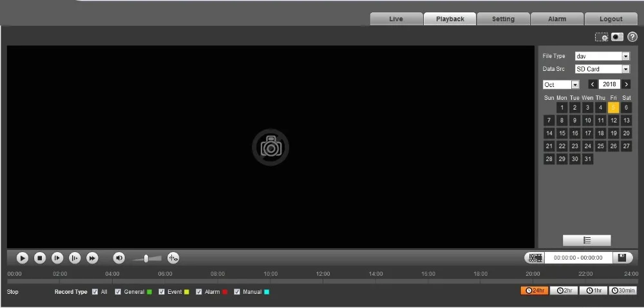Click the timeline at 06:00

[x=165, y=282]
